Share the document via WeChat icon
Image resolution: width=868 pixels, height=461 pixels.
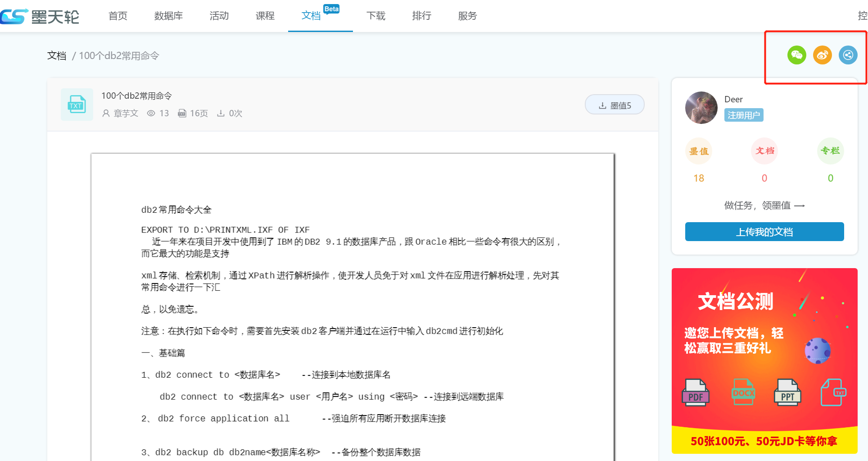(x=796, y=55)
